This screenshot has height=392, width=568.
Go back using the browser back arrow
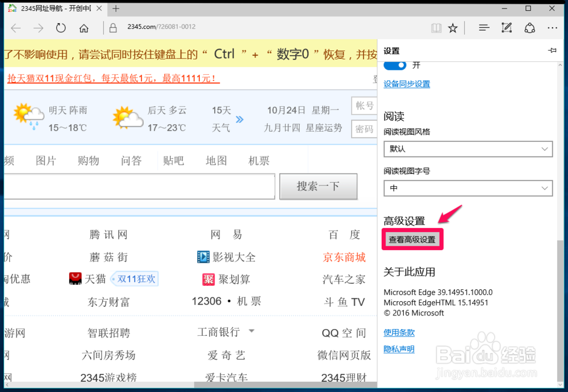tap(16, 28)
